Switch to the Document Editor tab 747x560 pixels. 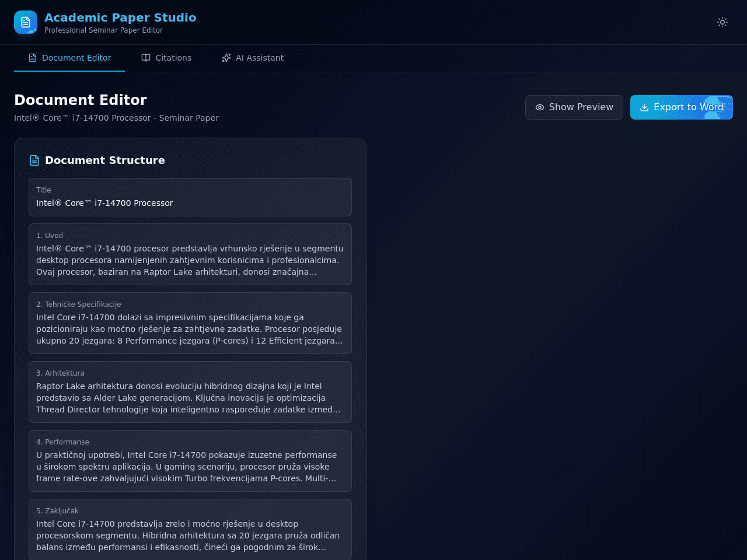(69, 58)
